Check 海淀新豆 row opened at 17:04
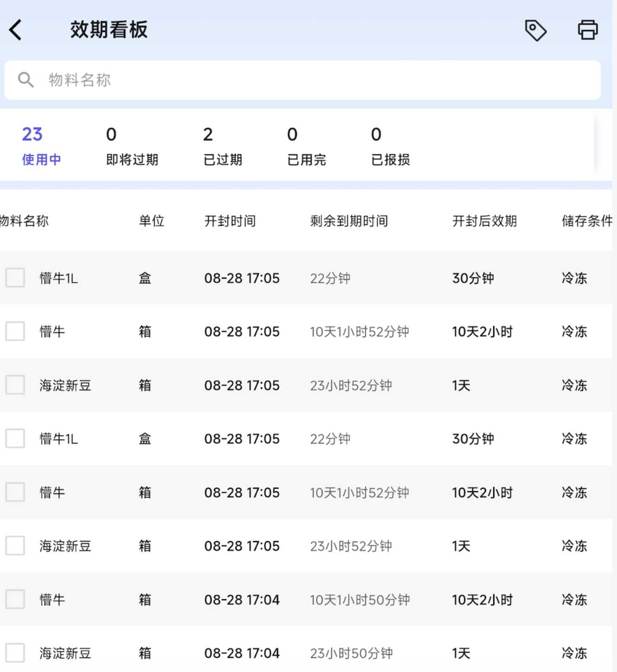The image size is (617, 672). click(x=15, y=652)
